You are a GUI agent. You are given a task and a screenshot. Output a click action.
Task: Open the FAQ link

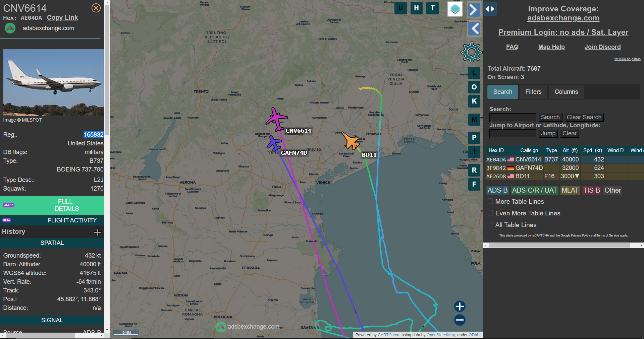coord(512,47)
